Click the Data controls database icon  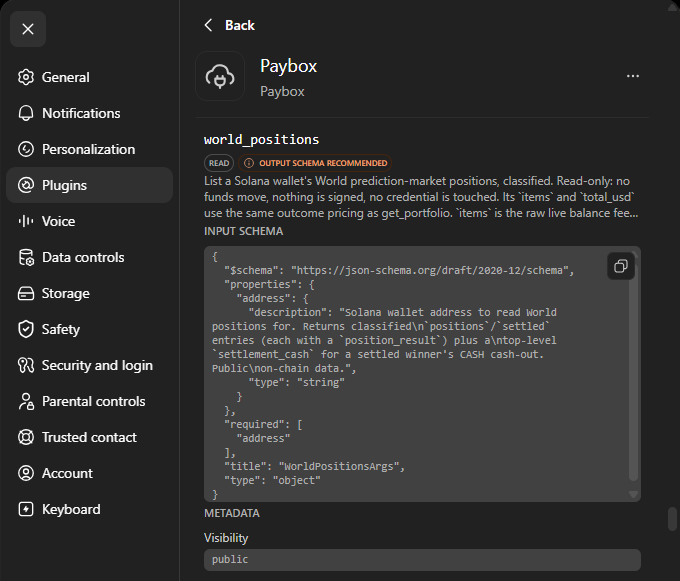pyautogui.click(x=26, y=257)
